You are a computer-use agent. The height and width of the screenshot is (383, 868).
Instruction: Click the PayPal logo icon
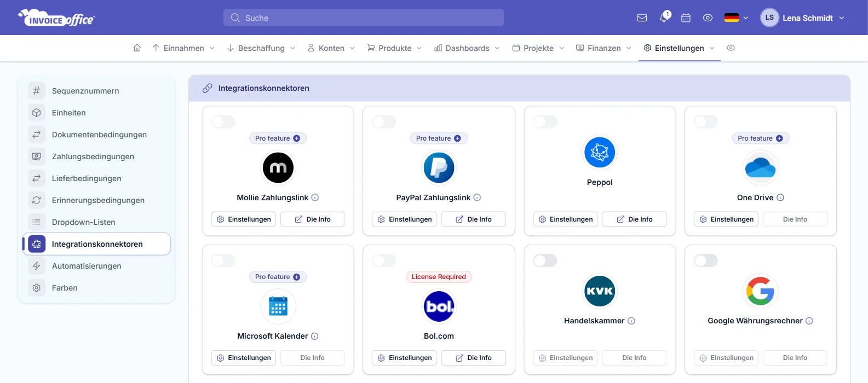(x=439, y=167)
